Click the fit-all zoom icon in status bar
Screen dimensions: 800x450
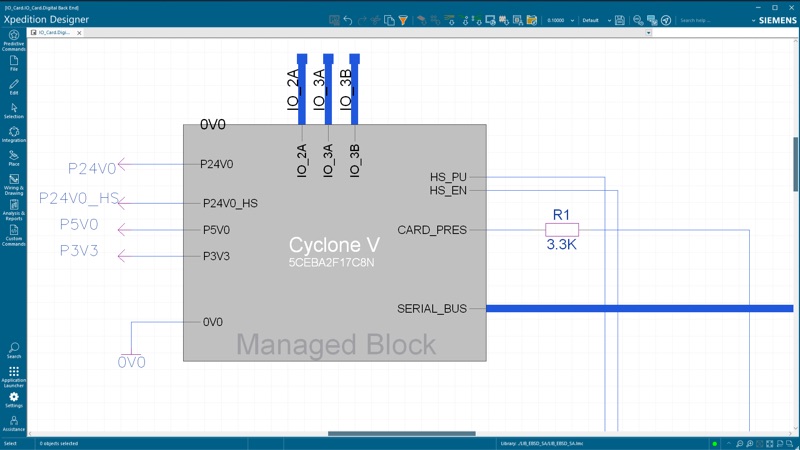pyautogui.click(x=770, y=444)
